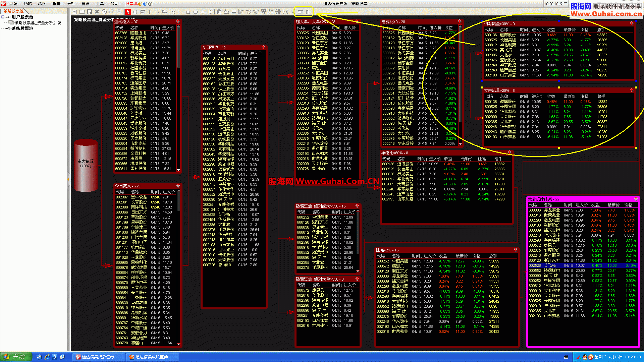Switch to the 策略股票池 sidebar tab
This screenshot has width=644, height=362.
(14, 11)
